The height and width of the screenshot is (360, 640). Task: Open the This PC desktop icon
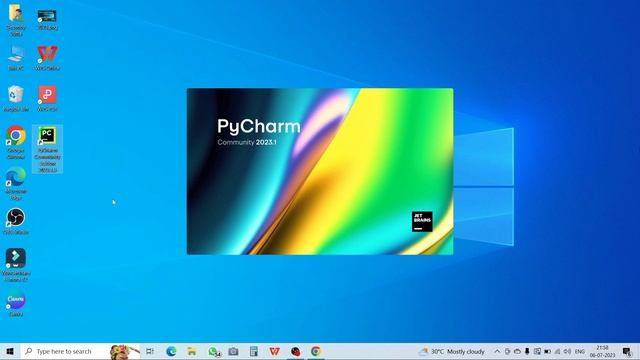point(16,58)
